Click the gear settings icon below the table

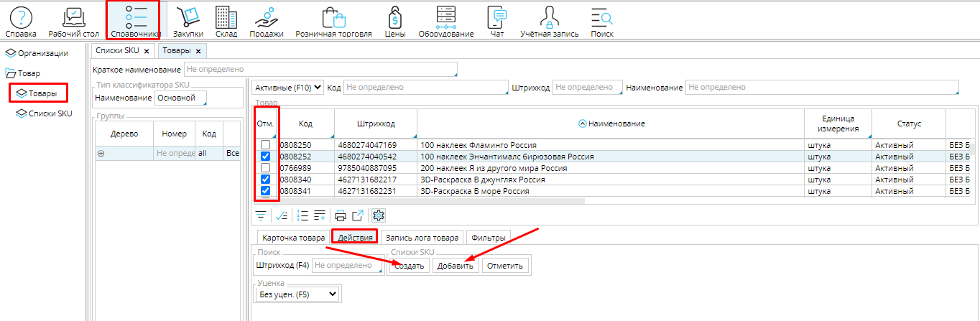pyautogui.click(x=379, y=215)
